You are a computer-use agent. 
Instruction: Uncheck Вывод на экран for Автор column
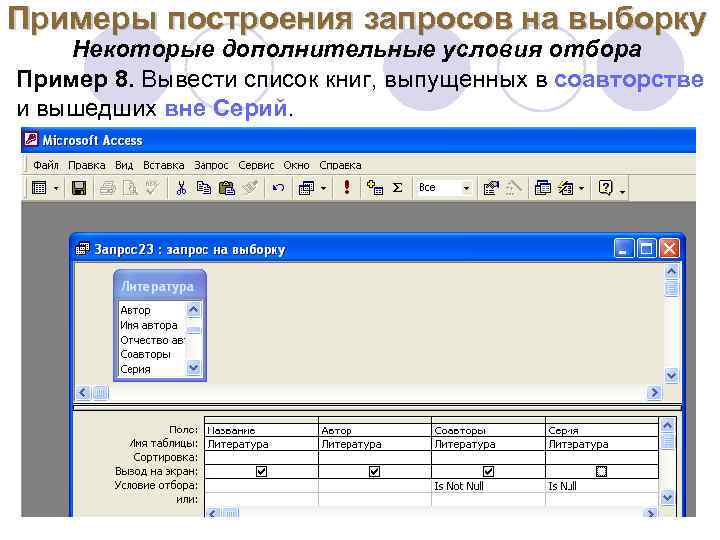point(375,472)
